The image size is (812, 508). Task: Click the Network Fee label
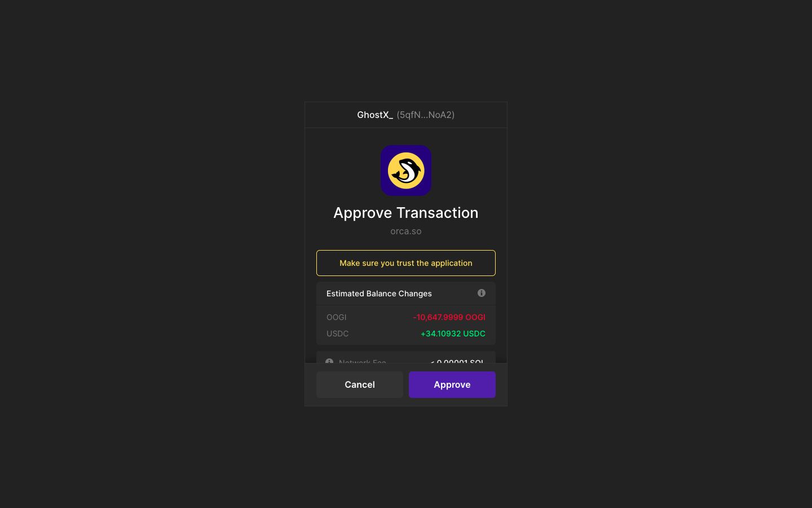[x=363, y=361]
